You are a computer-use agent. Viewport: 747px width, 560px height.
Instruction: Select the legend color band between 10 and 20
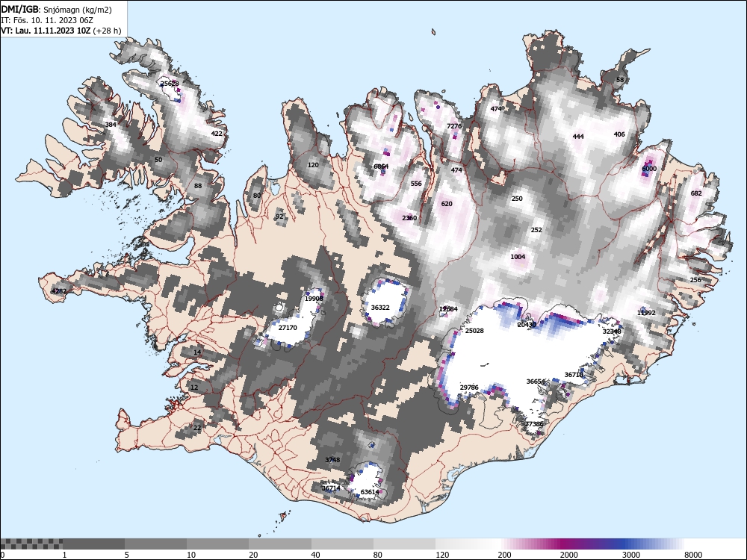[217, 544]
